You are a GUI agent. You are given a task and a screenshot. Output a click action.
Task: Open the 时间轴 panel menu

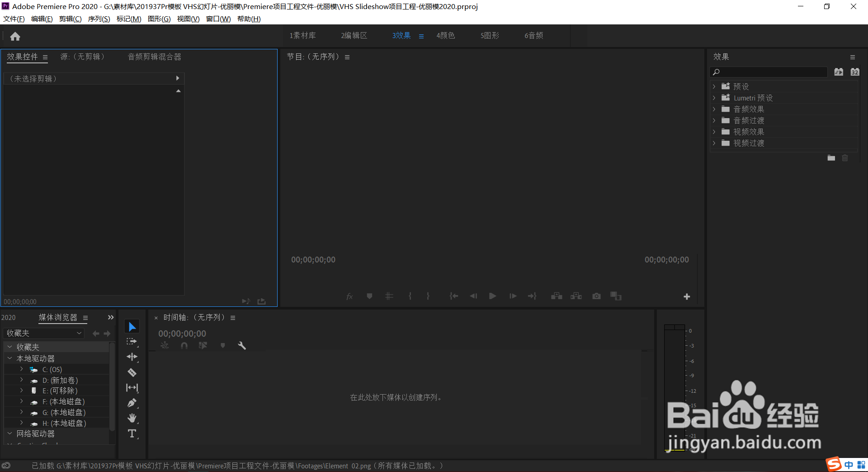click(233, 318)
